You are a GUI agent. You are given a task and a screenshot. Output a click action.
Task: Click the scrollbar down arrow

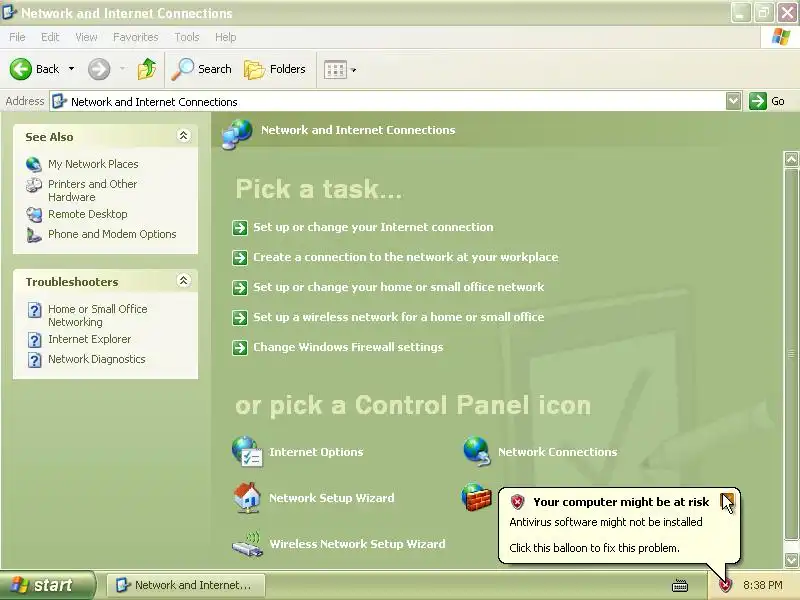[791, 560]
